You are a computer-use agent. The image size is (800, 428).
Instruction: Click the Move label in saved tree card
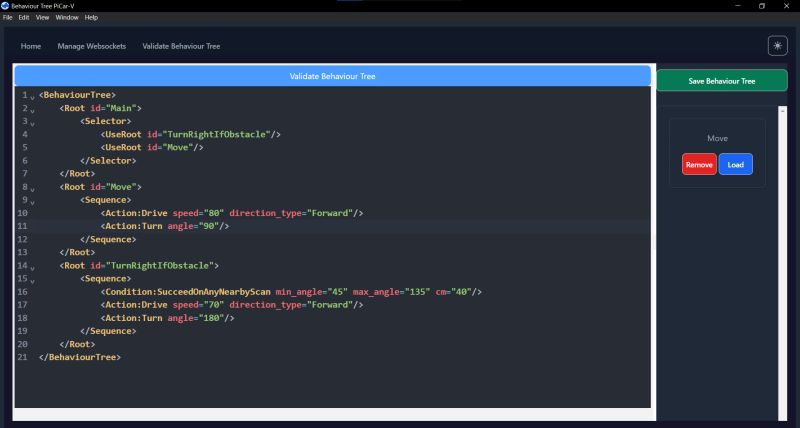click(x=717, y=138)
